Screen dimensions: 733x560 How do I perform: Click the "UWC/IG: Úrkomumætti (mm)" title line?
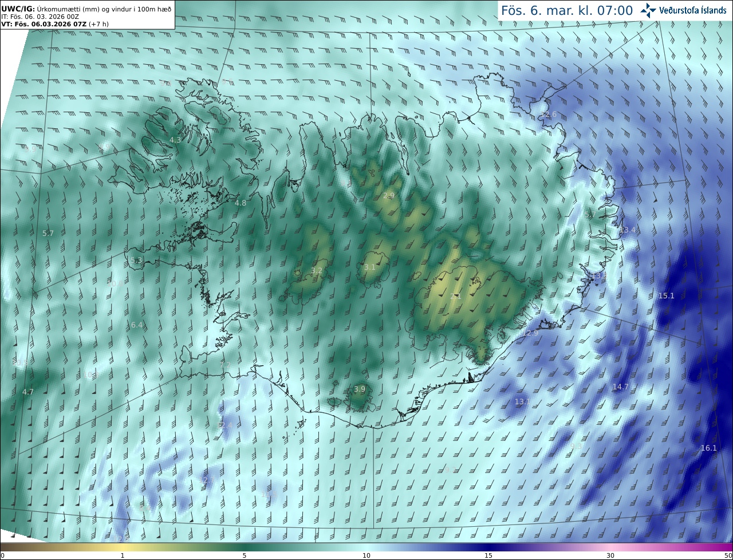pos(86,9)
